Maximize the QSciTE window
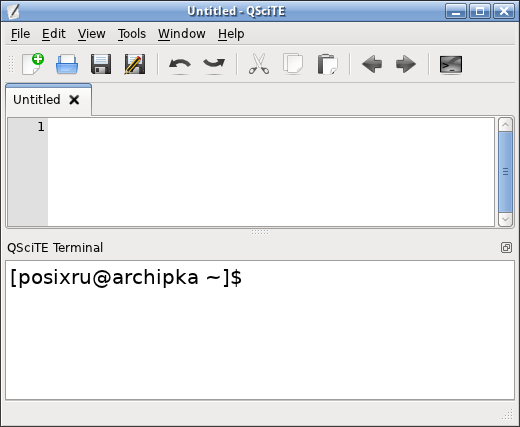 tap(480, 12)
